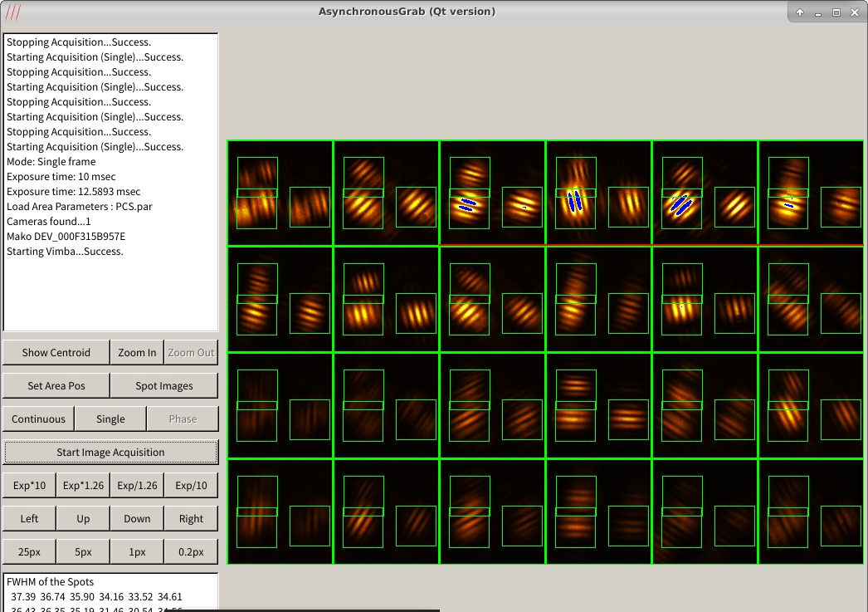This screenshot has width=868, height=612.
Task: Click FWHM value 37.39
Action: (23, 597)
